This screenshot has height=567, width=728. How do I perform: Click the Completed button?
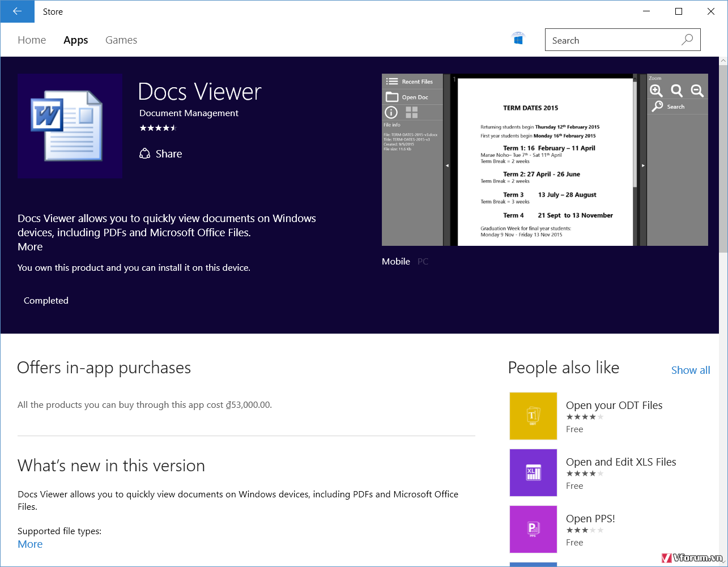coord(46,301)
